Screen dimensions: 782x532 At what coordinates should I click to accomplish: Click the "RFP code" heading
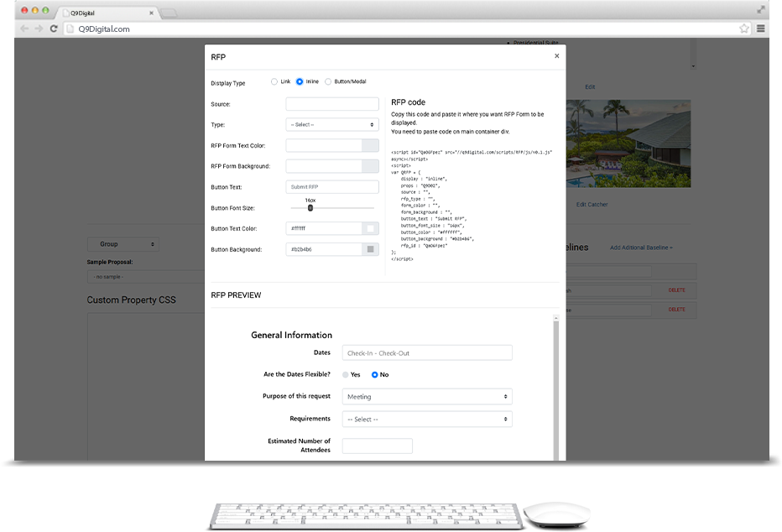pyautogui.click(x=408, y=102)
